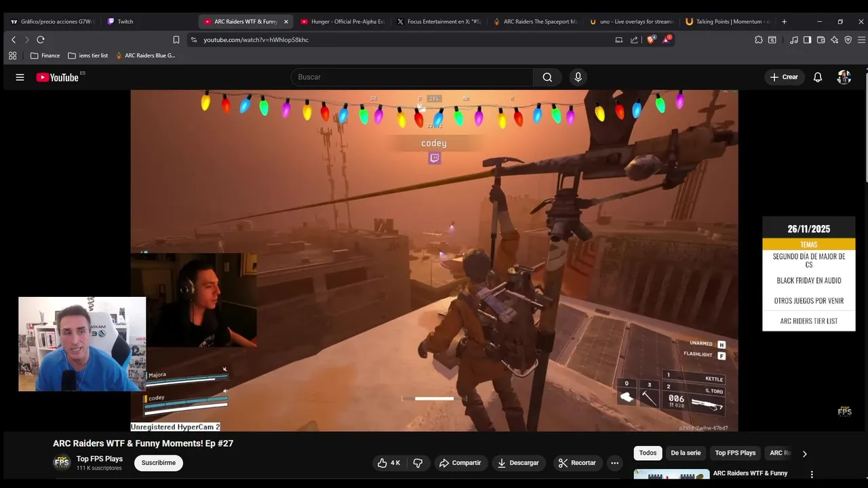
Task: Open Brave Shields lion icon
Action: [x=651, y=40]
